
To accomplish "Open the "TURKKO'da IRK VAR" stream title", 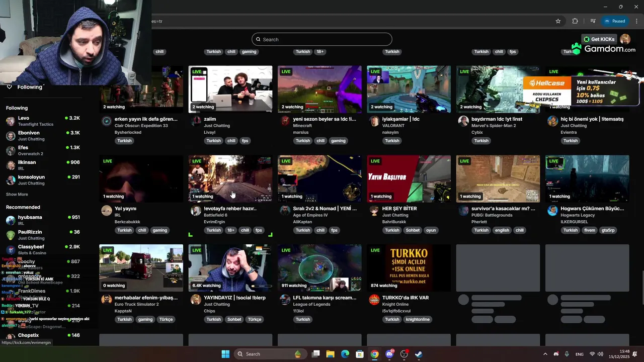I will (x=406, y=298).
